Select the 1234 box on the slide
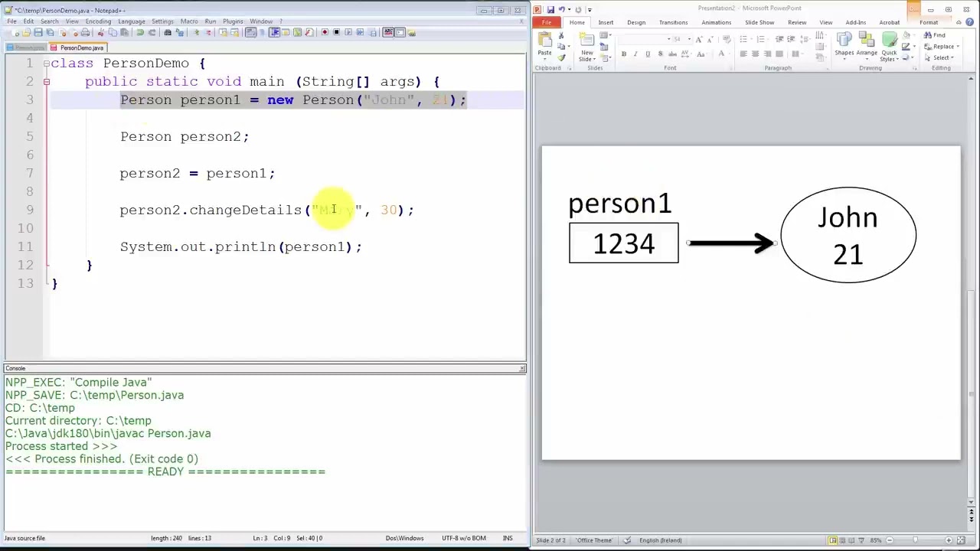Image resolution: width=980 pixels, height=551 pixels. point(624,243)
